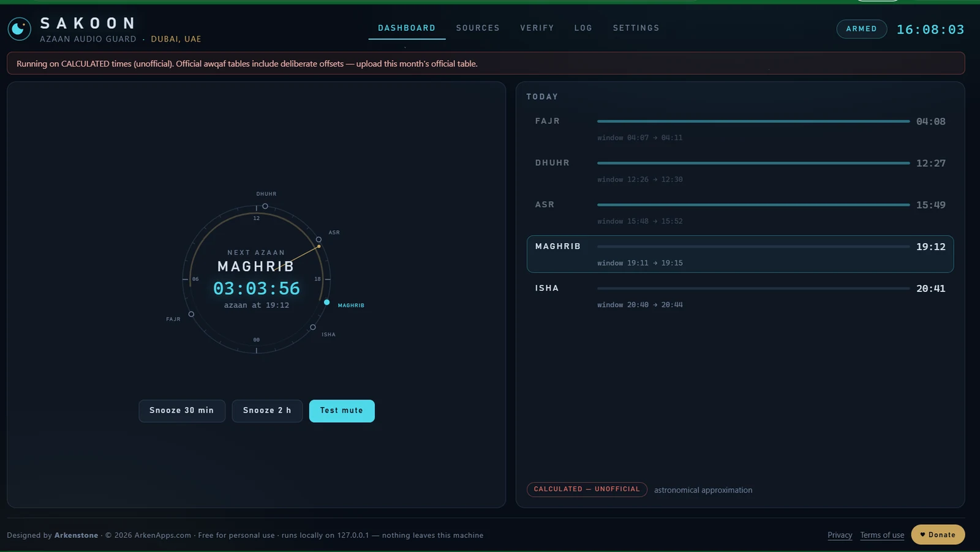Click 'window 04:07 → 04:11' text
This screenshot has width=980, height=552.
click(640, 138)
